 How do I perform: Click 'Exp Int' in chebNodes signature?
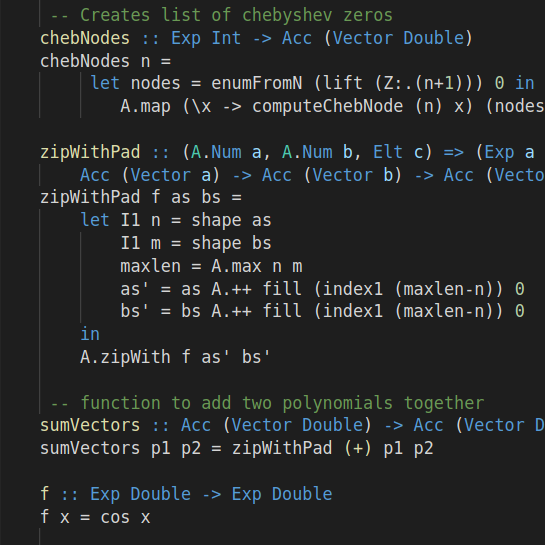[206, 38]
